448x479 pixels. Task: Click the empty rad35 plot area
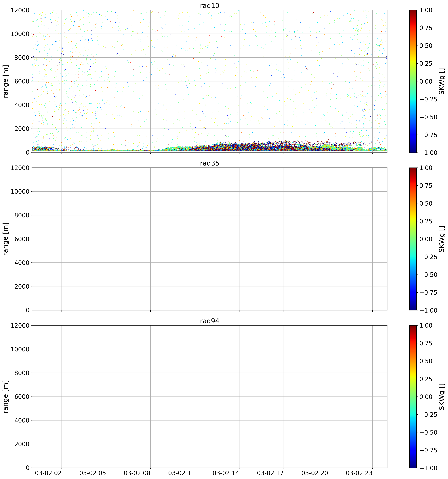(209, 239)
